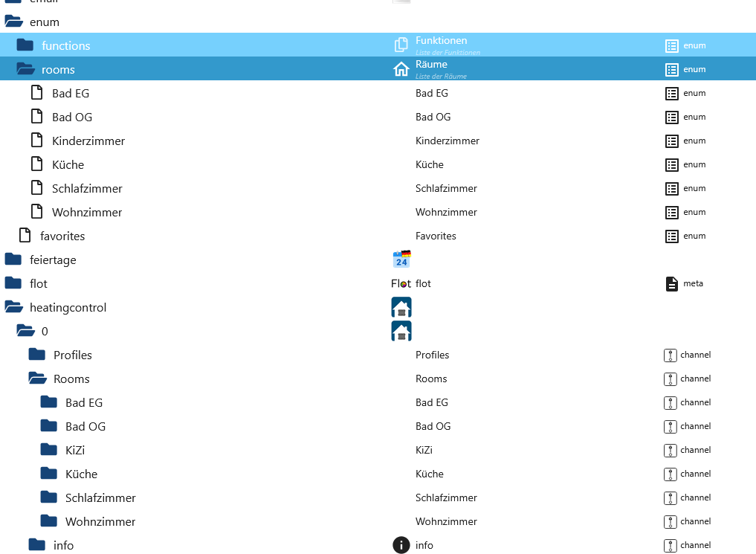Click the Favorites name cell
This screenshot has height=554, width=756.
436,236
